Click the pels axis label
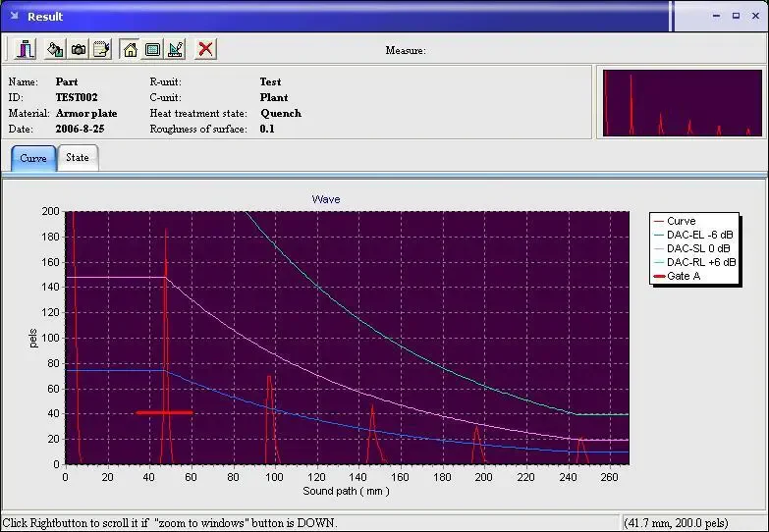The width and height of the screenshot is (769, 532). [32, 339]
